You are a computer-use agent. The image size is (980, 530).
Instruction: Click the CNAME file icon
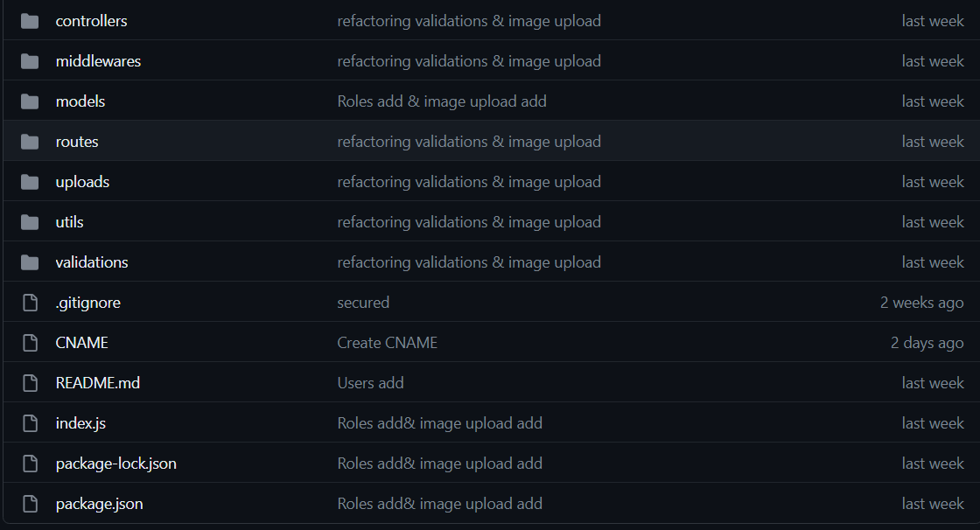pos(30,343)
